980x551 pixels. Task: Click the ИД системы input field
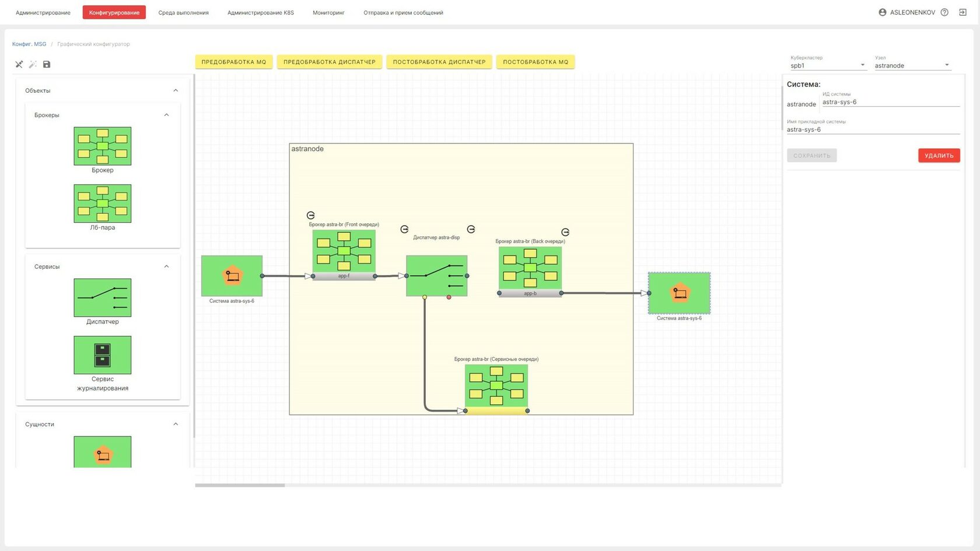[x=891, y=102]
